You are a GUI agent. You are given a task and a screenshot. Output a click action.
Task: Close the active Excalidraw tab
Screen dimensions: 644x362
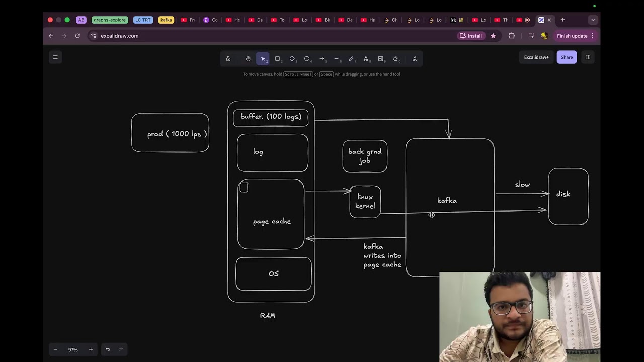click(x=549, y=20)
